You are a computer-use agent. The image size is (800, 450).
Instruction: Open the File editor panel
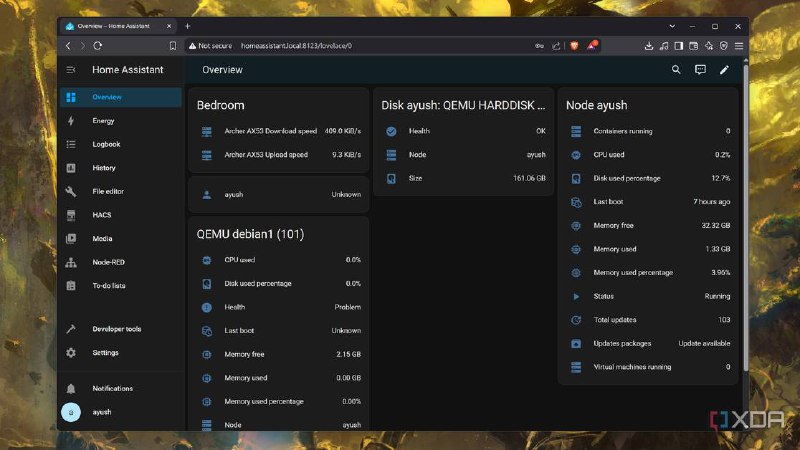click(x=121, y=191)
